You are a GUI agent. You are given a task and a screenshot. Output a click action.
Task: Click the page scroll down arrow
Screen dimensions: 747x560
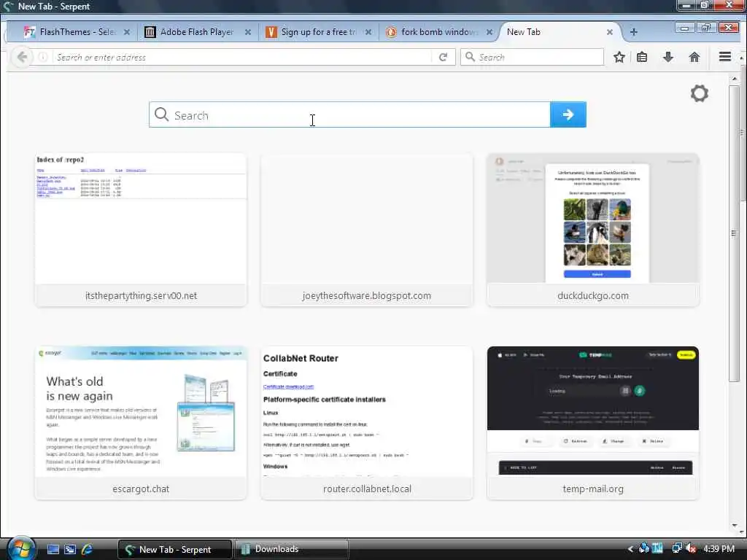tap(734, 525)
